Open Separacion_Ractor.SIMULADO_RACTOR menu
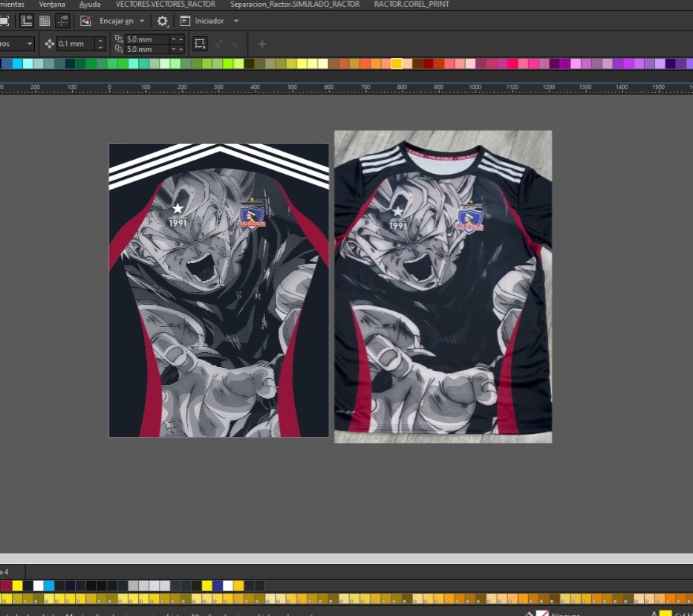 [x=295, y=4]
